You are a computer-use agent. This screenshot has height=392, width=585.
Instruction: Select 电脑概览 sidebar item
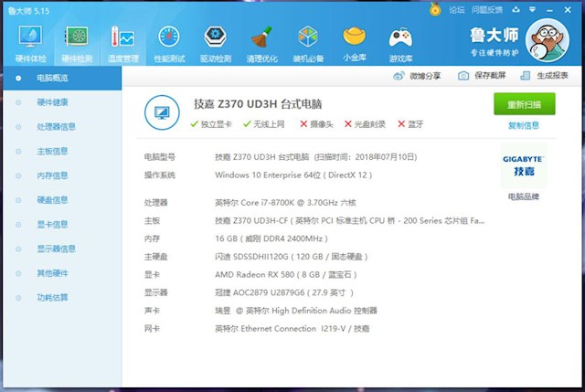[62, 78]
